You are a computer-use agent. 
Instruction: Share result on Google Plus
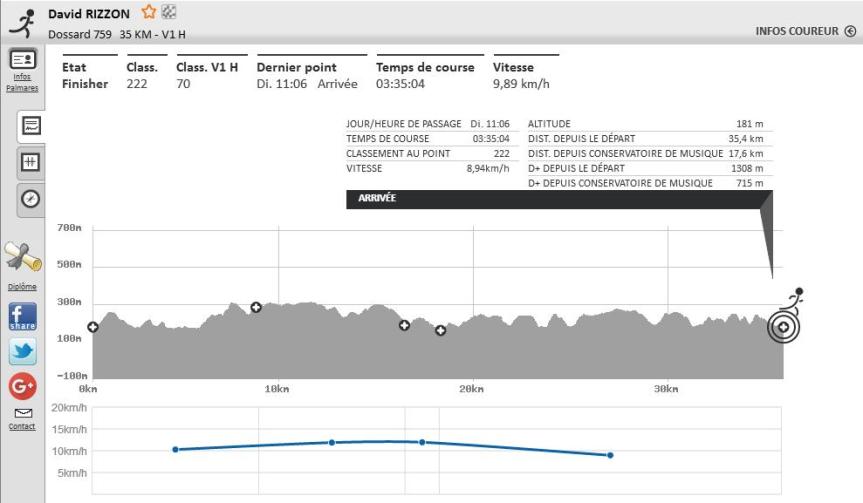(x=22, y=386)
